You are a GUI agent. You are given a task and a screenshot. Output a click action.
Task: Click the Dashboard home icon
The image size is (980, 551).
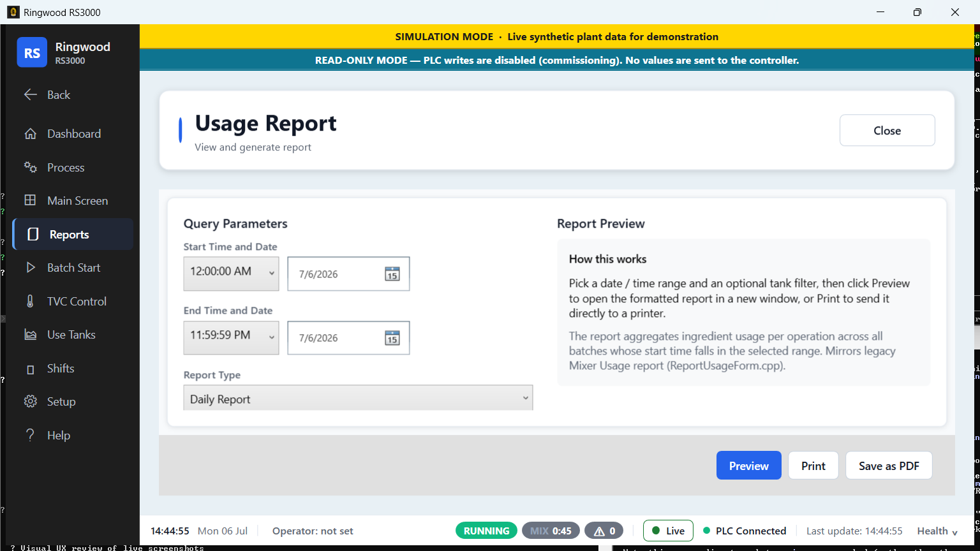[30, 133]
